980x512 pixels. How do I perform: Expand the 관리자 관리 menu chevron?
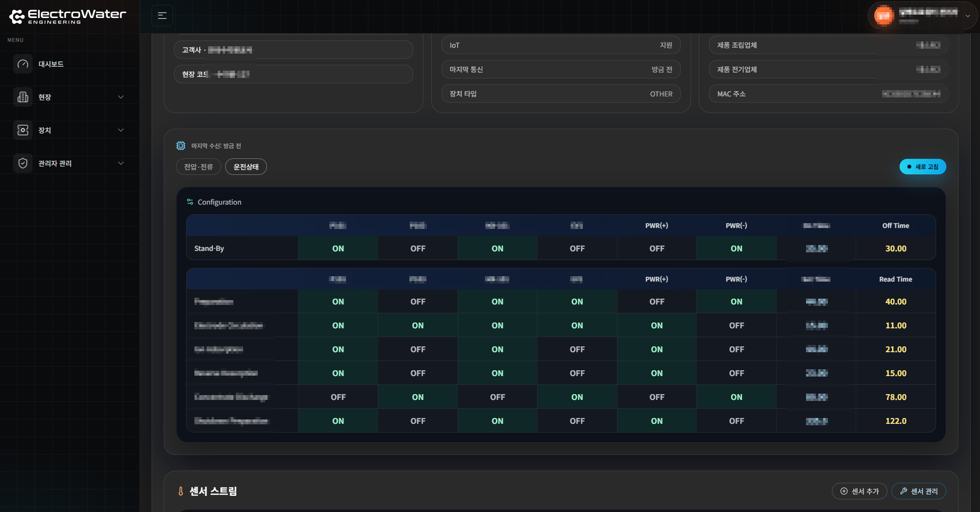(121, 163)
